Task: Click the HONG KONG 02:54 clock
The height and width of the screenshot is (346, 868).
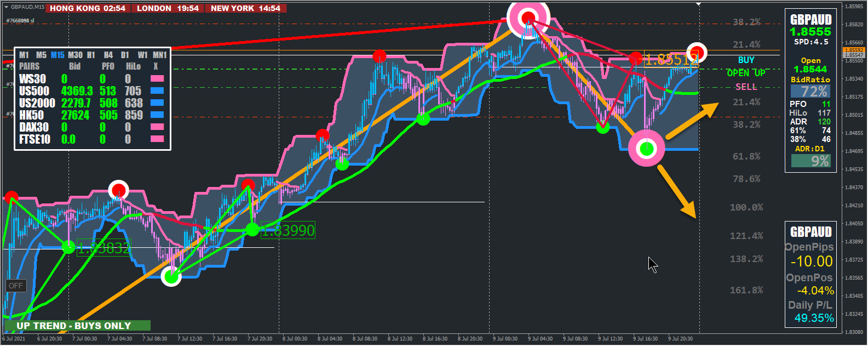Action: pyautogui.click(x=88, y=8)
